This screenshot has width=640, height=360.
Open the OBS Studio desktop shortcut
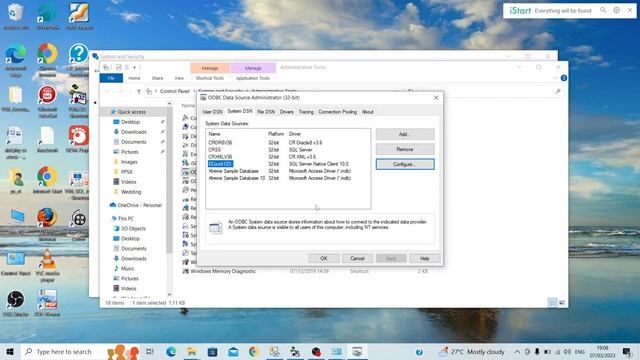16,303
